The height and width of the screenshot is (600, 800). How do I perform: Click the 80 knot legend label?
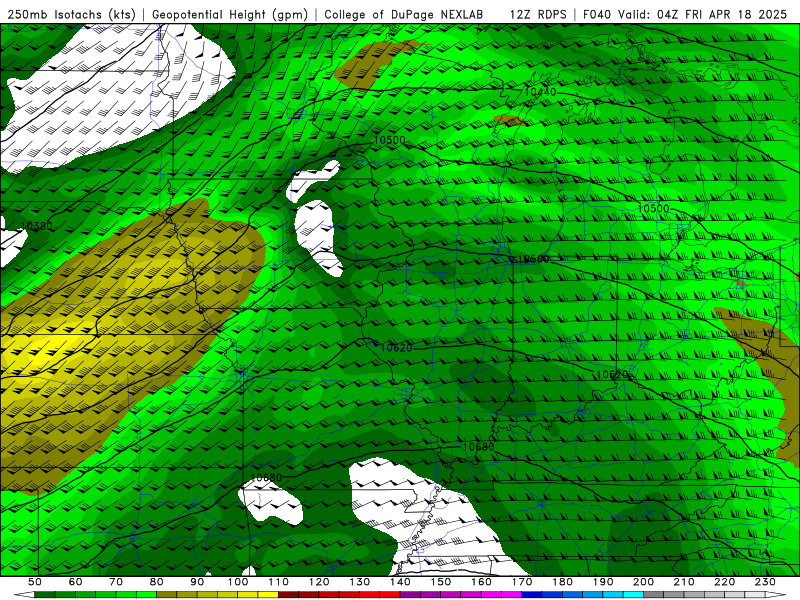pyautogui.click(x=157, y=582)
